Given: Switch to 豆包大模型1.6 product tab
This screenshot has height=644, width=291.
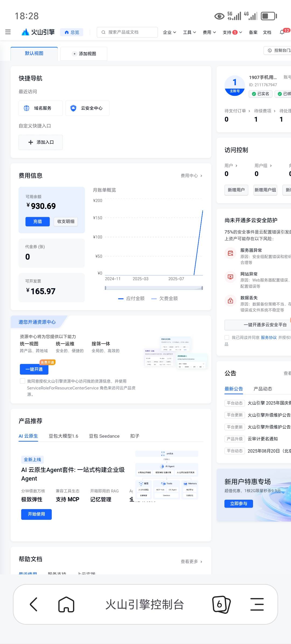Looking at the screenshot, I should [x=63, y=436].
